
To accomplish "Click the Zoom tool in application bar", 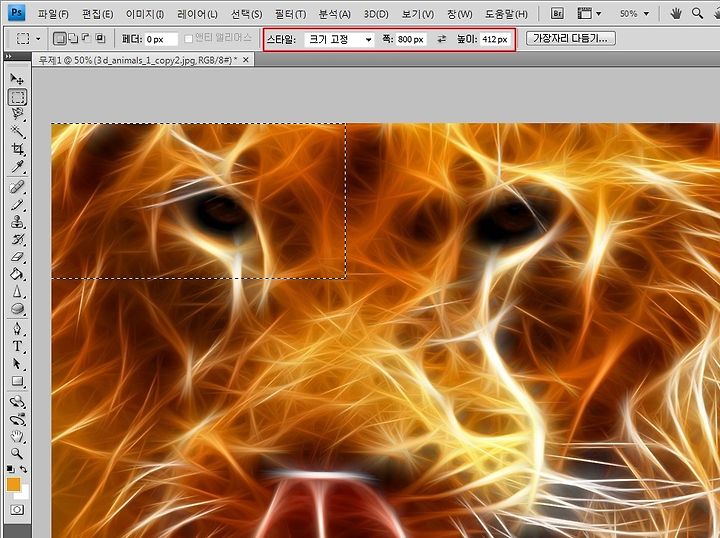I will point(698,14).
